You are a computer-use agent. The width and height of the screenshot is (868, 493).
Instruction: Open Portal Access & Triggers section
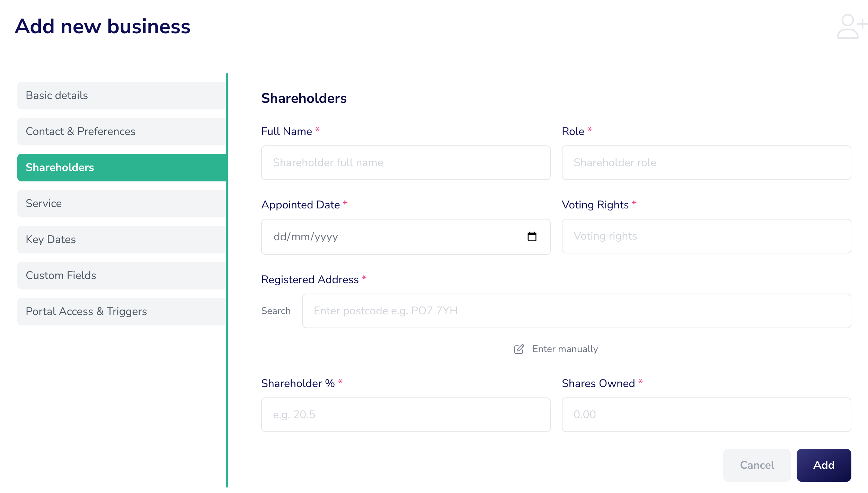(122, 312)
